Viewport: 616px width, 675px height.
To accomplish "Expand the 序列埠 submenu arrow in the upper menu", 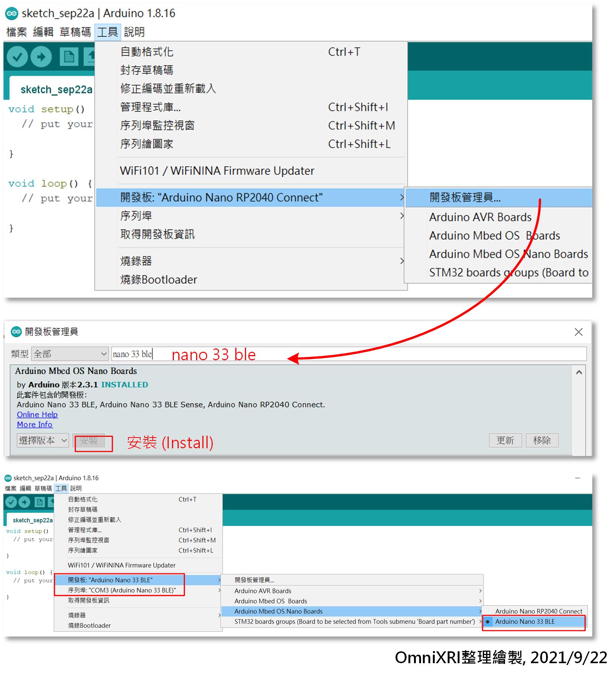I will (402, 216).
